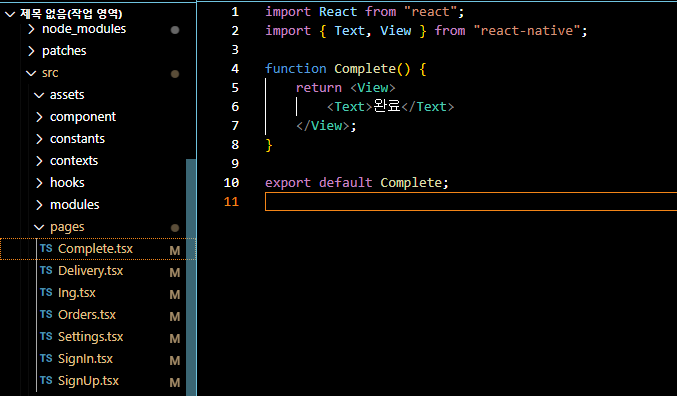
Task: Expand the modules folder chevron
Action: click(39, 205)
